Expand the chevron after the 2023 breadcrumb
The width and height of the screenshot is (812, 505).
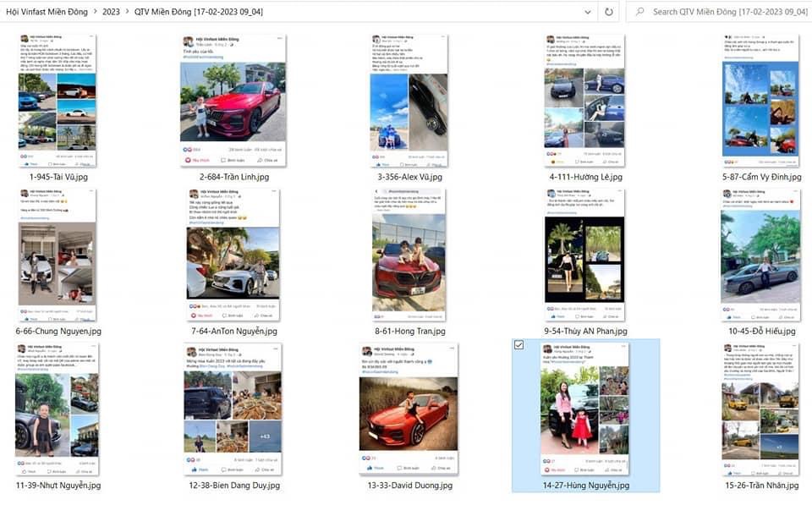pyautogui.click(x=127, y=12)
